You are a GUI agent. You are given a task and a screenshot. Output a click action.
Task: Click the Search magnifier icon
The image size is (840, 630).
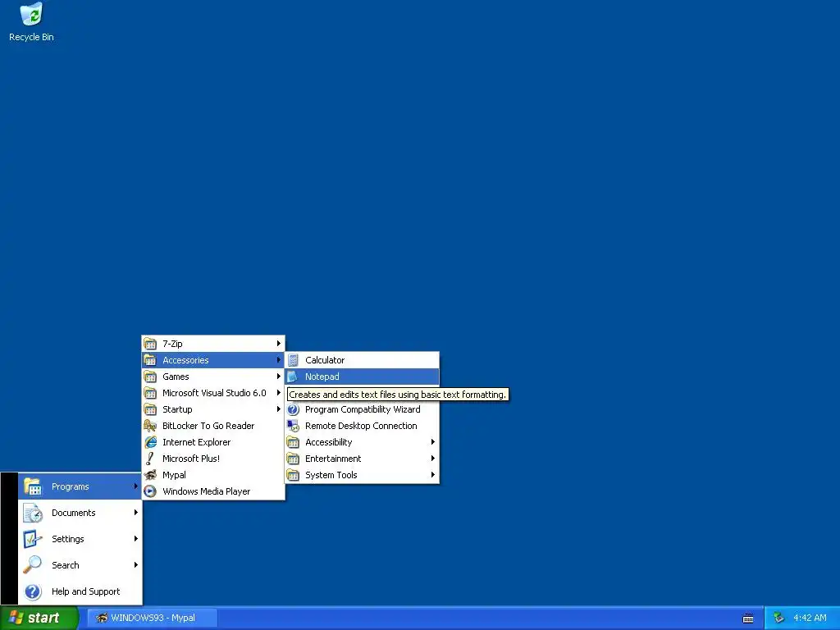pyautogui.click(x=33, y=565)
